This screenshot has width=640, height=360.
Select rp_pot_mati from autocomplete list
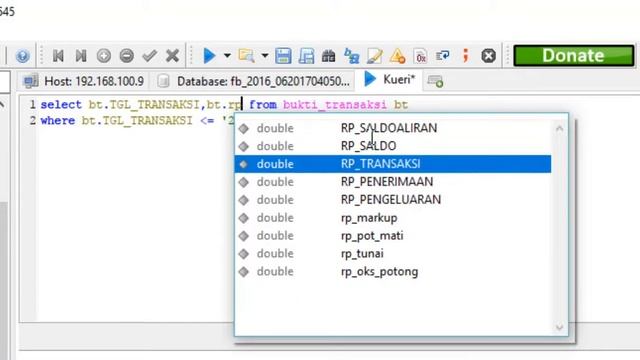pos(393,236)
